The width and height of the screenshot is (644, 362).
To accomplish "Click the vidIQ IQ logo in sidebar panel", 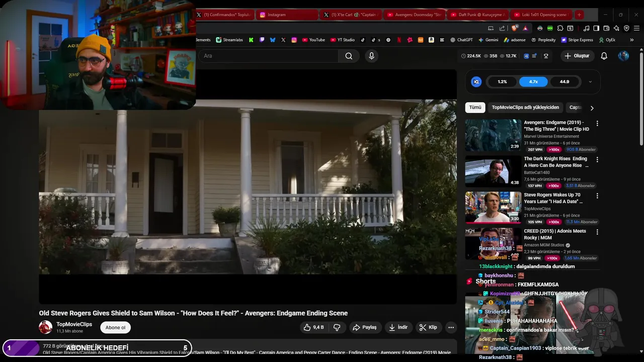I will pos(476,81).
